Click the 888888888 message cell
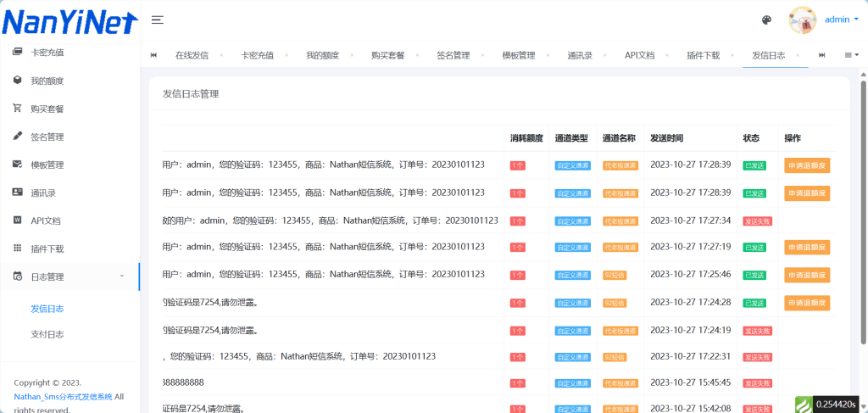Viewport: 868px width, 413px height. 183,382
